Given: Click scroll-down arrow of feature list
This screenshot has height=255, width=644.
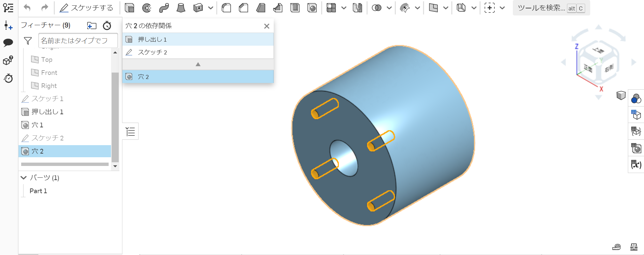Looking at the screenshot, I should click(x=115, y=166).
